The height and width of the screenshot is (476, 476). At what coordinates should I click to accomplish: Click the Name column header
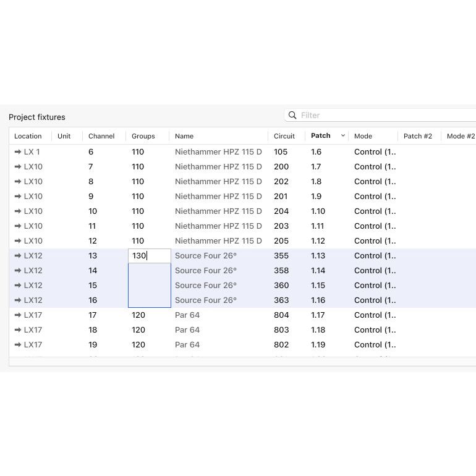(184, 136)
